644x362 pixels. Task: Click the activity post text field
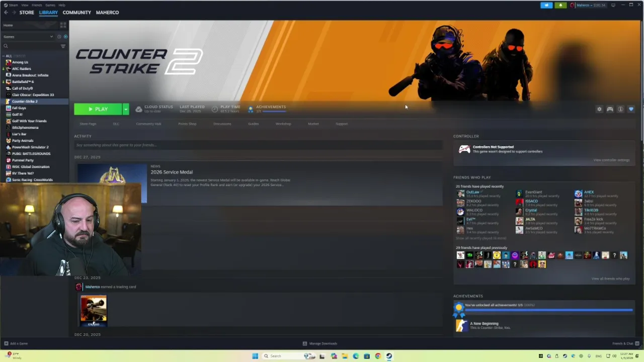pyautogui.click(x=258, y=145)
